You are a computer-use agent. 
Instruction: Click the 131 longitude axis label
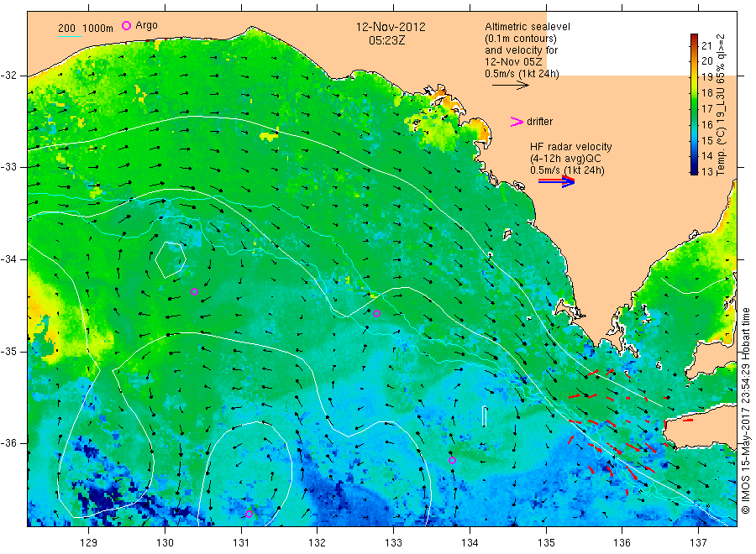[241, 543]
